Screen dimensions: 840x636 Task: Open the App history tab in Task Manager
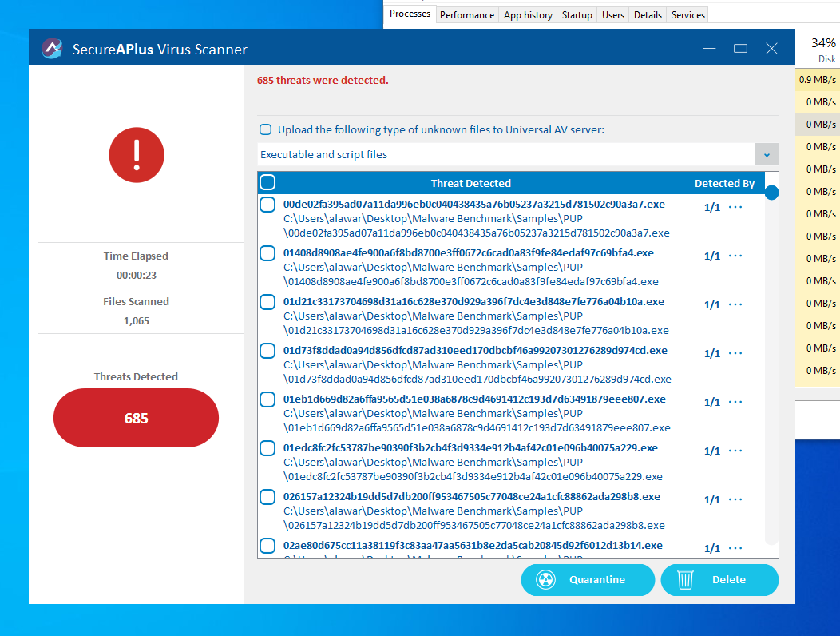[529, 15]
